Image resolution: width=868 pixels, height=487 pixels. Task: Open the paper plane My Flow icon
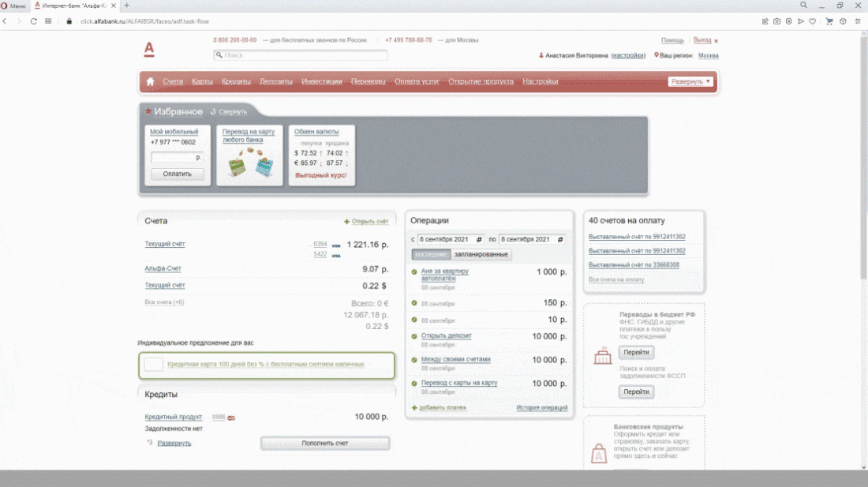(800, 21)
